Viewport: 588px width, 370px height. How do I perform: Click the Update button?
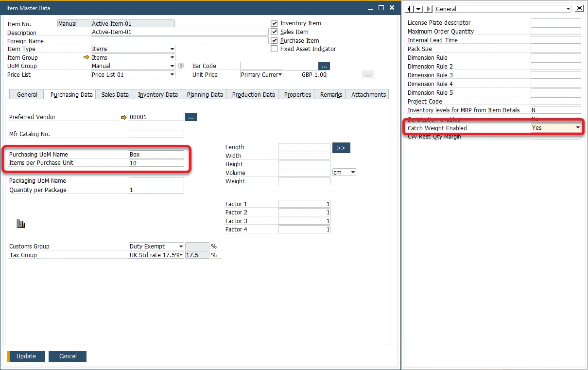[x=26, y=356]
